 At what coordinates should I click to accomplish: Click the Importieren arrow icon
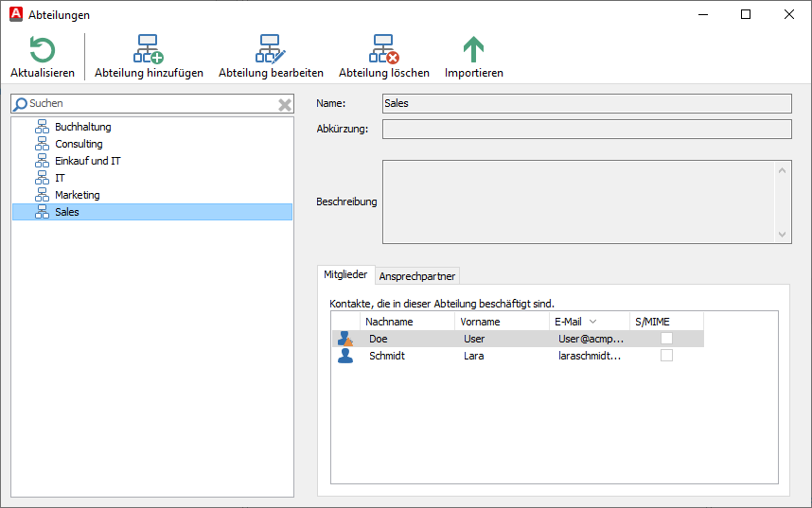pos(473,50)
